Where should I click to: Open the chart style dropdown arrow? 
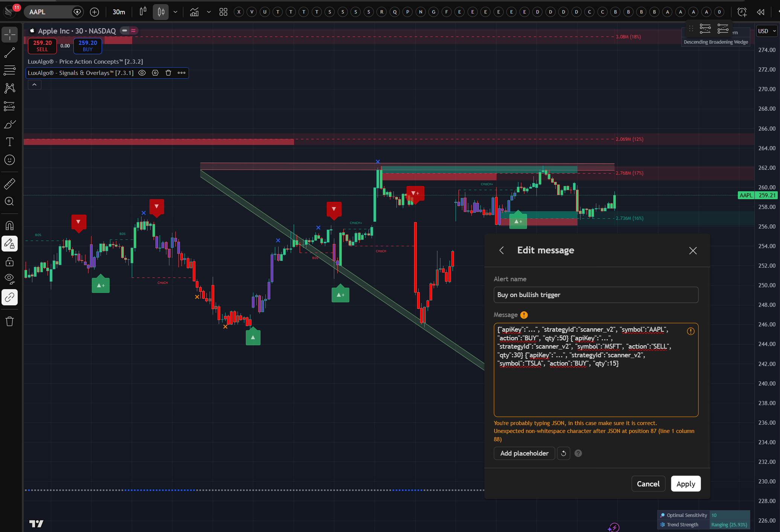[175, 12]
